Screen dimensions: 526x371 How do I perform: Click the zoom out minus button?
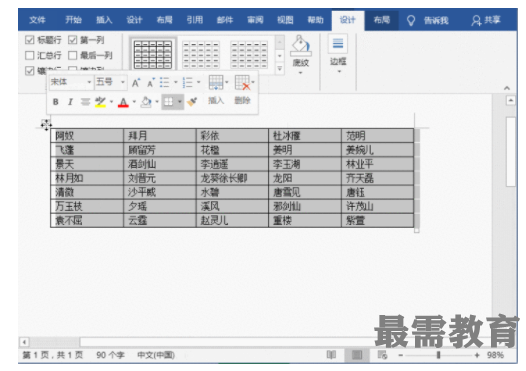point(401,355)
